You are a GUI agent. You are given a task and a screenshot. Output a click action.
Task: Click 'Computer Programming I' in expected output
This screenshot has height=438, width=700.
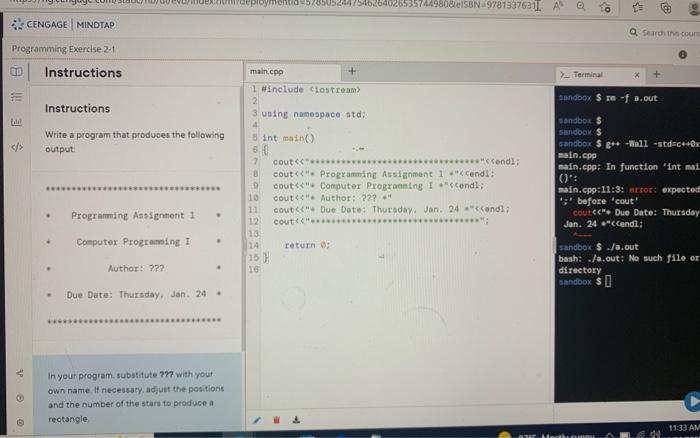(133, 242)
